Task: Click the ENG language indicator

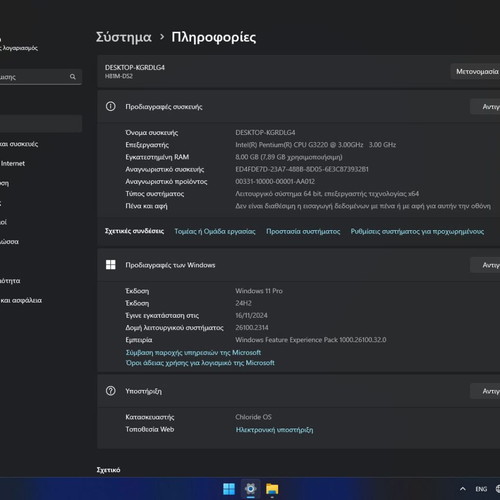Action: pos(481,489)
